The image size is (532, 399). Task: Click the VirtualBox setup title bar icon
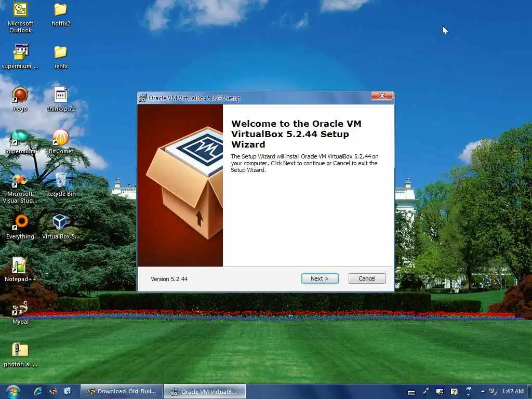click(143, 98)
